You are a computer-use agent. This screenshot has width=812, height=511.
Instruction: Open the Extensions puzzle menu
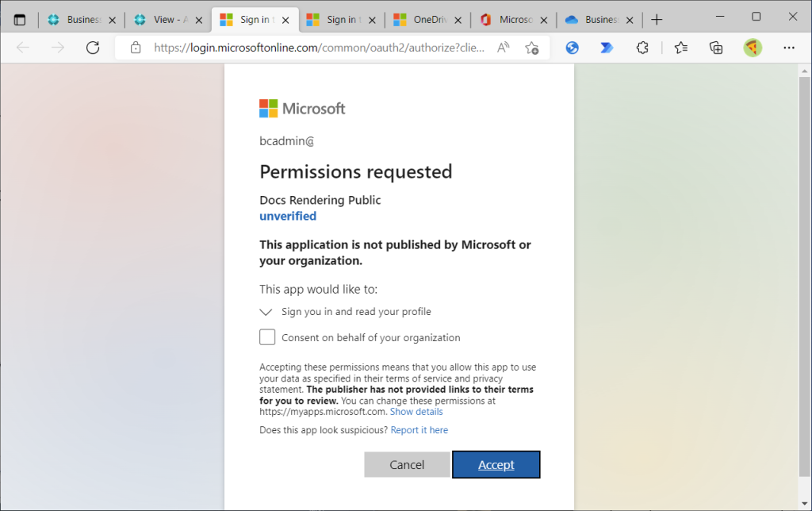click(642, 48)
